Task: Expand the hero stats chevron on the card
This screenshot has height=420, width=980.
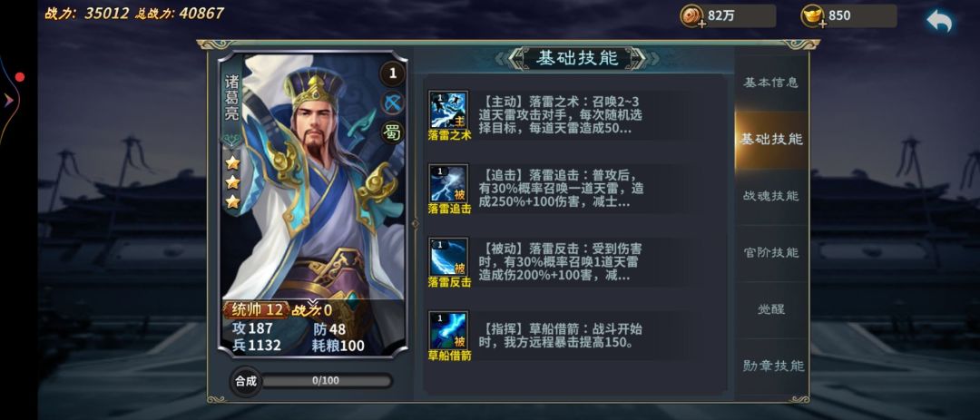Action: coord(312,302)
